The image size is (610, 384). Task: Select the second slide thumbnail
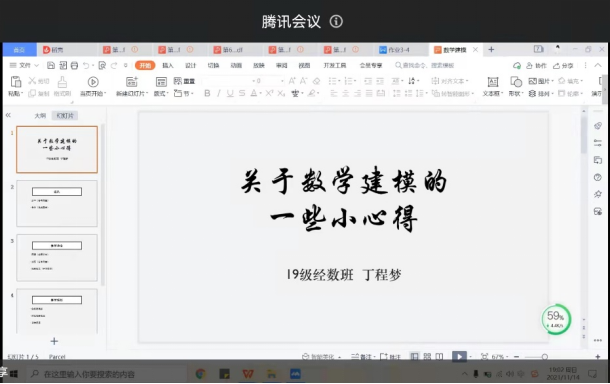[x=57, y=203]
